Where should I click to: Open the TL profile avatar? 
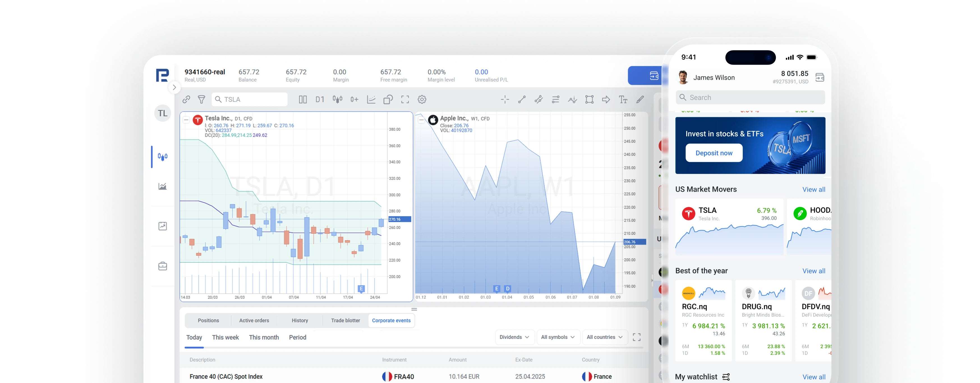click(162, 113)
